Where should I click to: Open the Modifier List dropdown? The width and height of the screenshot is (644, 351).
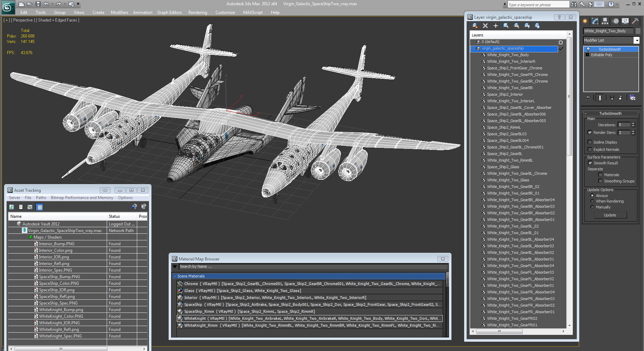click(636, 40)
